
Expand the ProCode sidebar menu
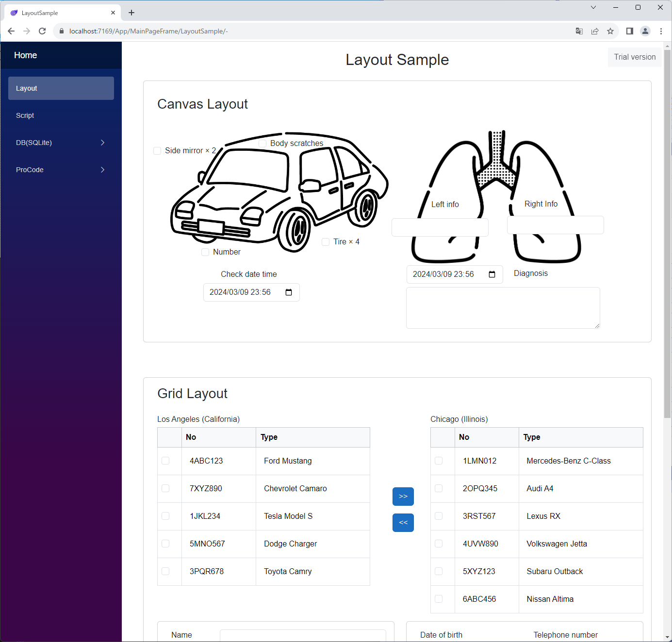click(61, 170)
